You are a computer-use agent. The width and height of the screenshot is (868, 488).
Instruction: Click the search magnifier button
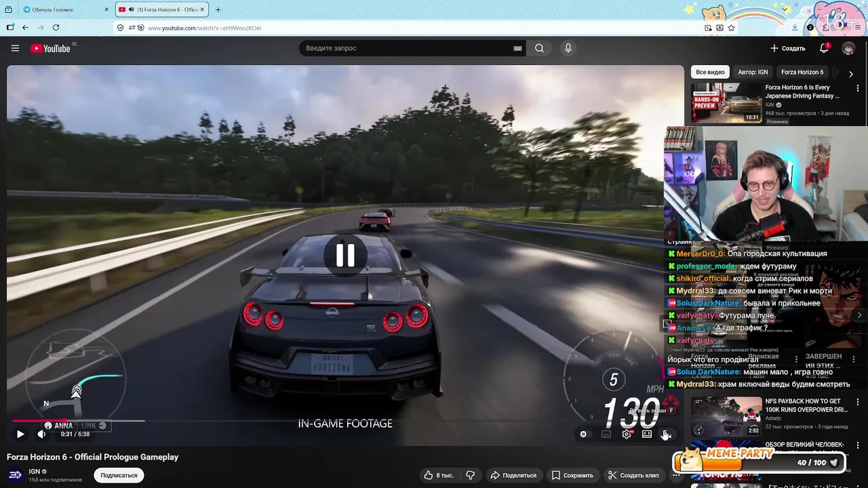[539, 48]
